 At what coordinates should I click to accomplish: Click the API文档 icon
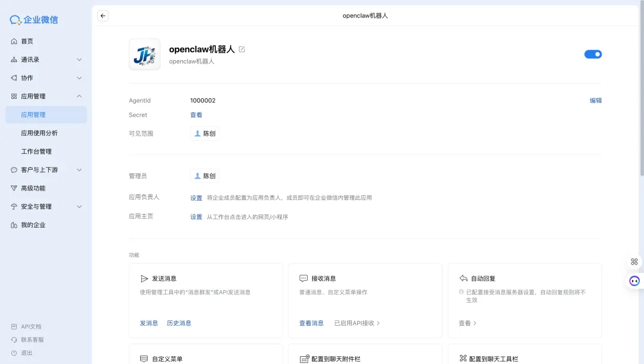point(14,326)
